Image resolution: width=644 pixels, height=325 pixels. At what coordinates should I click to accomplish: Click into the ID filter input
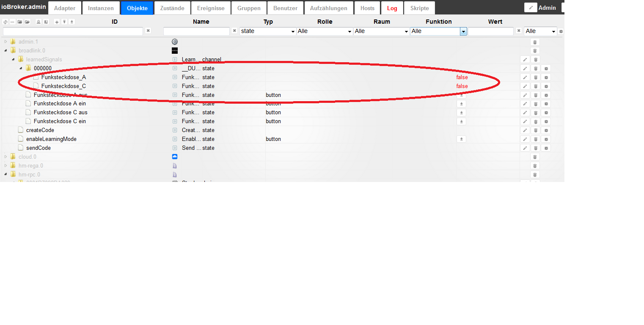click(73, 31)
